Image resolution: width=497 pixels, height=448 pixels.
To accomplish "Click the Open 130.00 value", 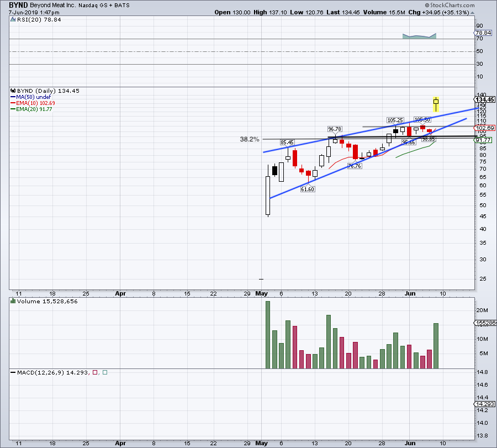I will coord(232,12).
